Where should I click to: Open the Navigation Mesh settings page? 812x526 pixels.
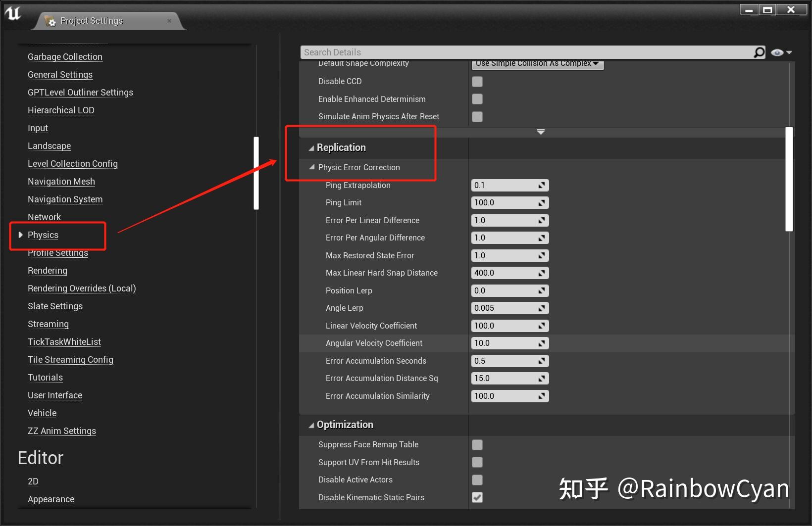point(61,182)
